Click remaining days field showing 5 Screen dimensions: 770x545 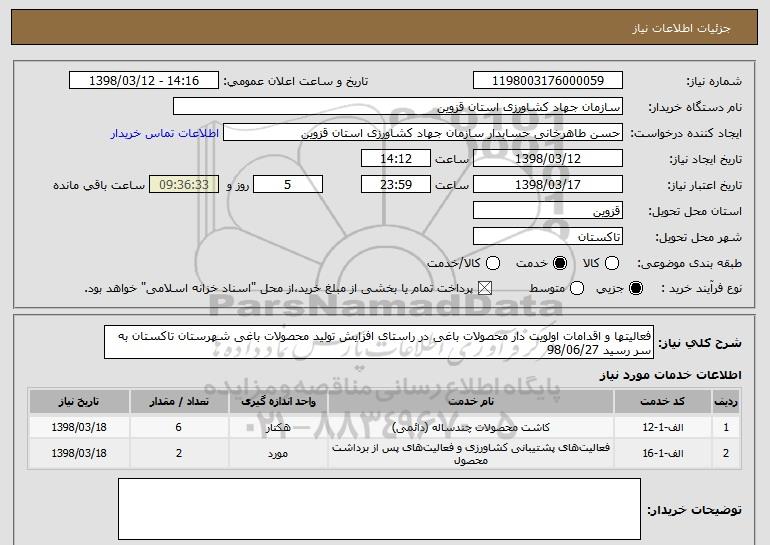[x=288, y=185]
